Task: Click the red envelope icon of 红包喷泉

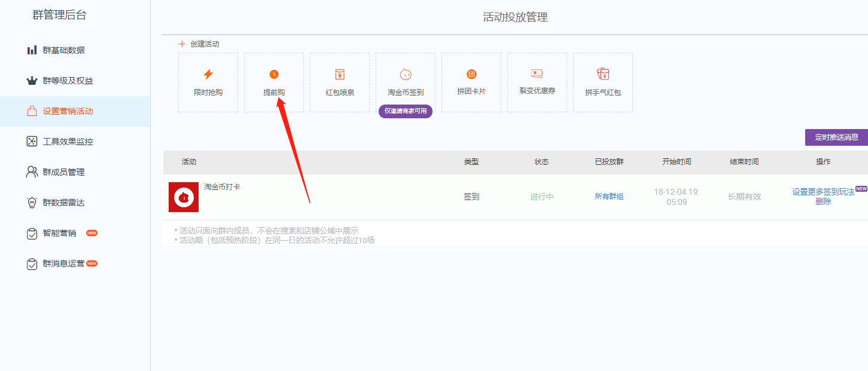Action: [340, 74]
